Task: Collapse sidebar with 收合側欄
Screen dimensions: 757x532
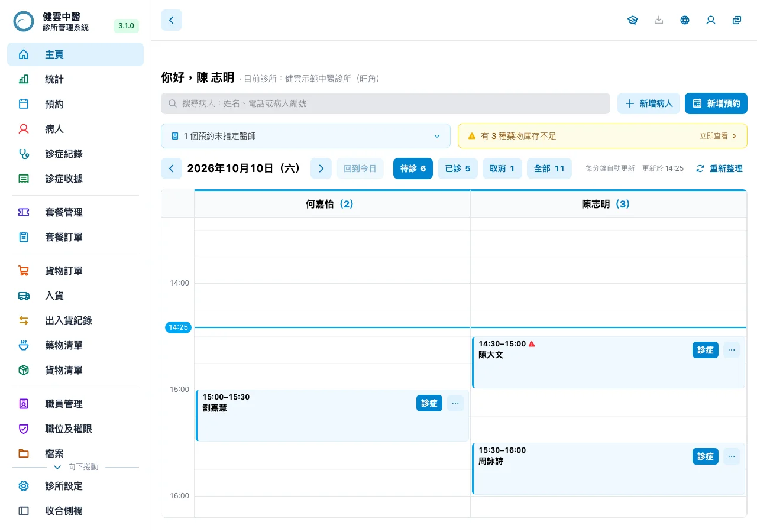Action: pyautogui.click(x=75, y=511)
